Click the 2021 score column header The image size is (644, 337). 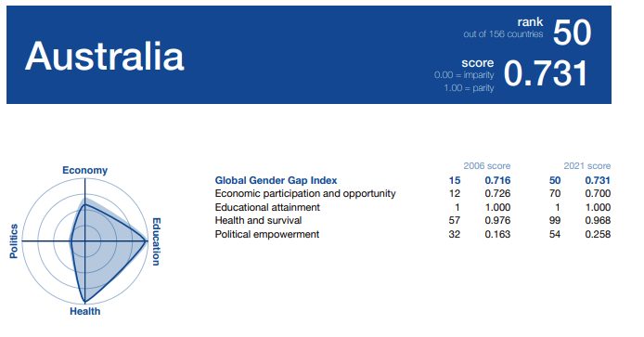click(x=586, y=165)
